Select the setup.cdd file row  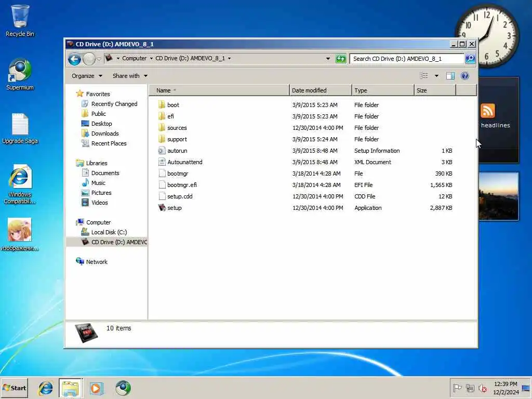305,196
